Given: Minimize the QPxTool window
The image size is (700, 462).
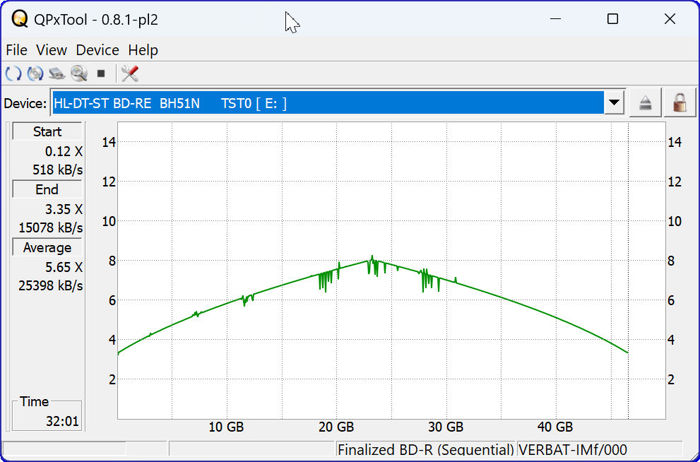Looking at the screenshot, I should tap(556, 19).
